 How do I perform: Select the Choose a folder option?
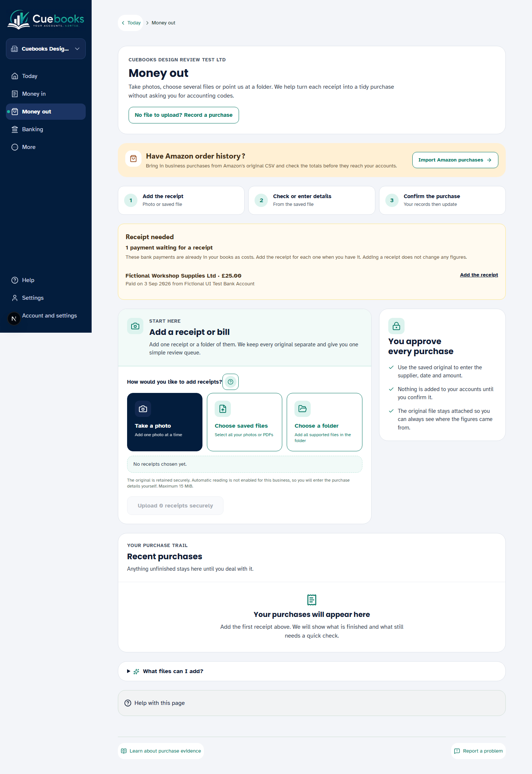(x=324, y=422)
